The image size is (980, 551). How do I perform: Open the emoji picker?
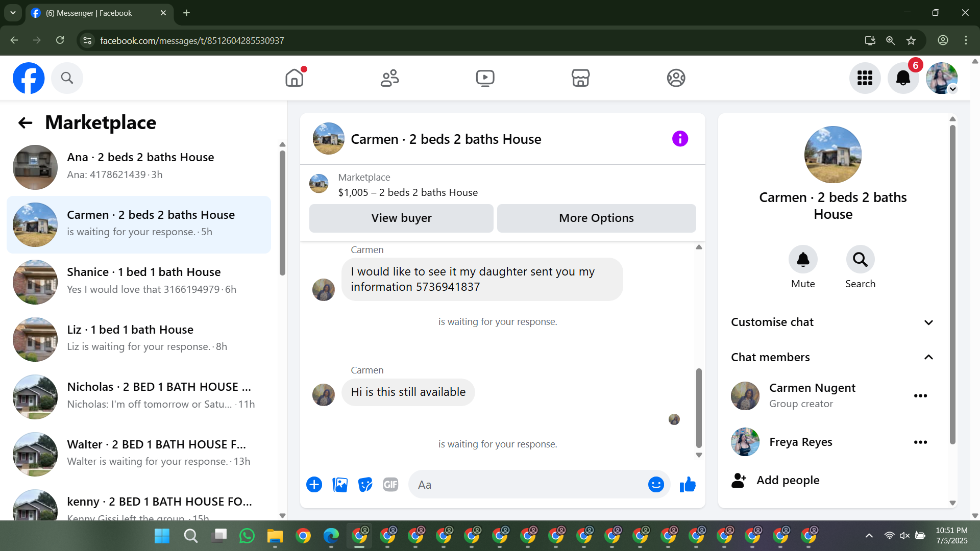[x=656, y=485]
